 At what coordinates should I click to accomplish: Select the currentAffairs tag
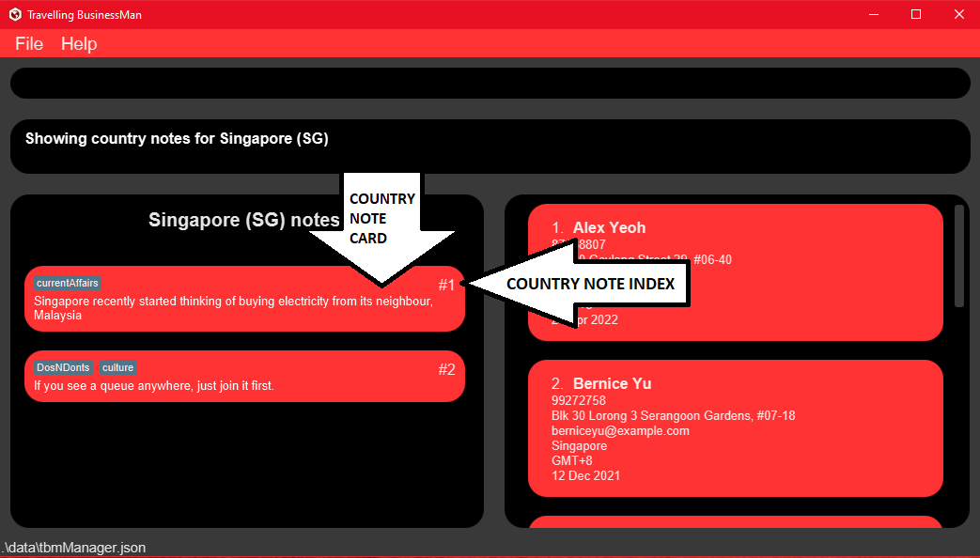pos(67,283)
